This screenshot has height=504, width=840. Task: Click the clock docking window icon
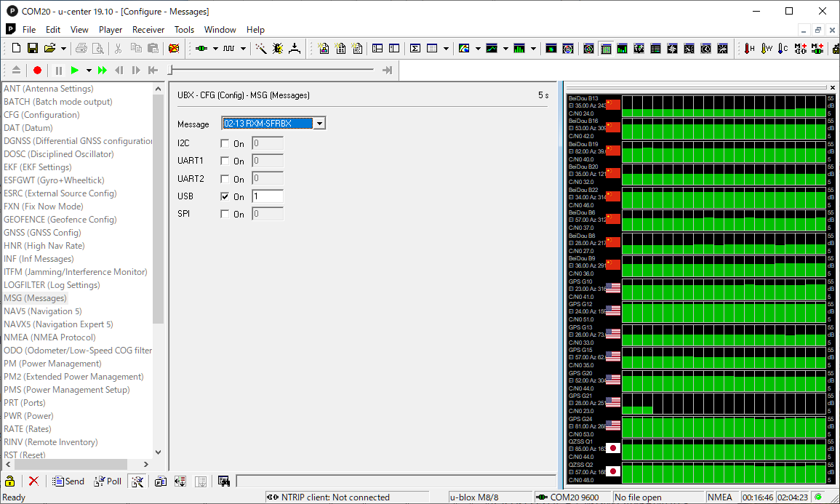pos(706,48)
